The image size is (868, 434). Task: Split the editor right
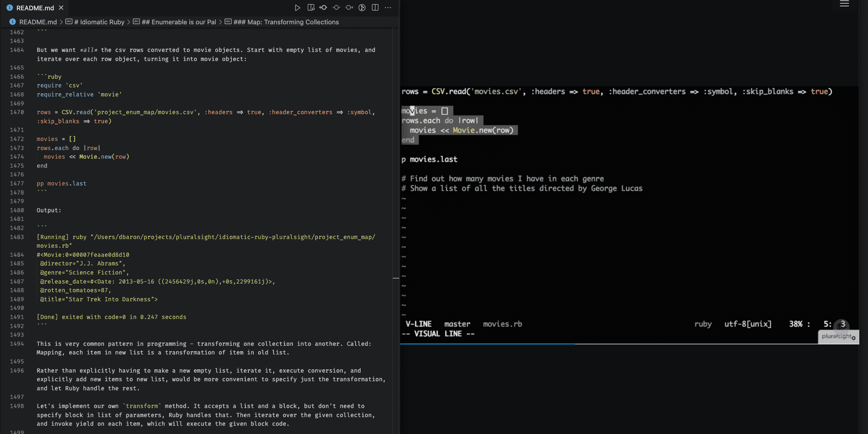(375, 7)
